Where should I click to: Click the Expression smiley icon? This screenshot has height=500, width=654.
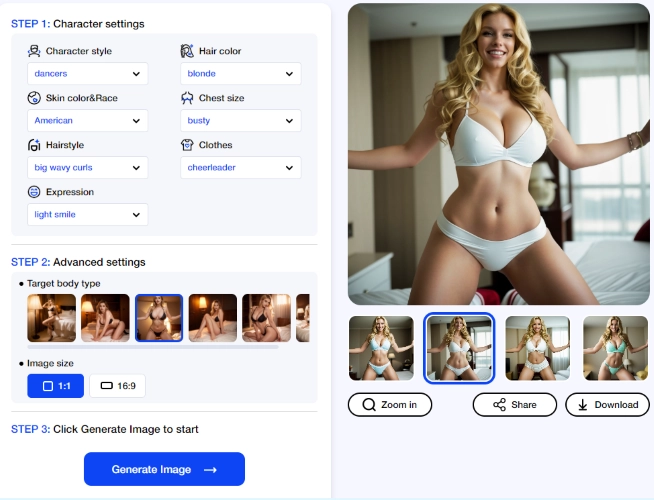[x=34, y=192]
